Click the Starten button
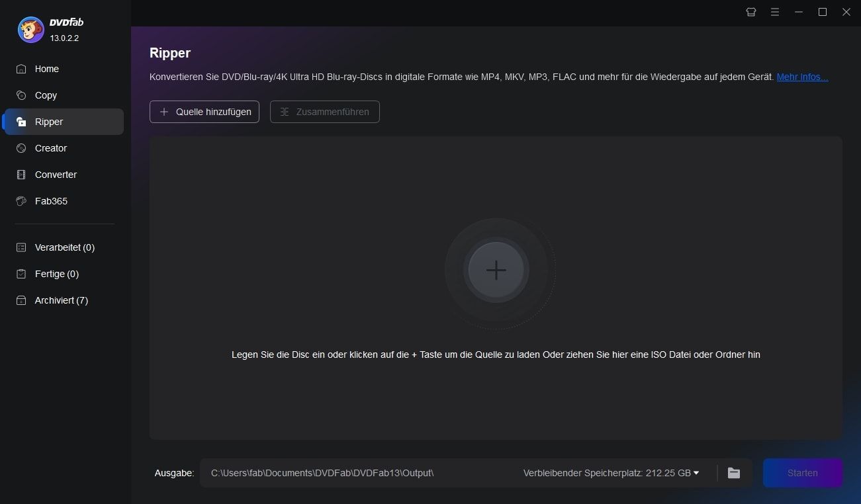This screenshot has height=504, width=861. point(802,473)
